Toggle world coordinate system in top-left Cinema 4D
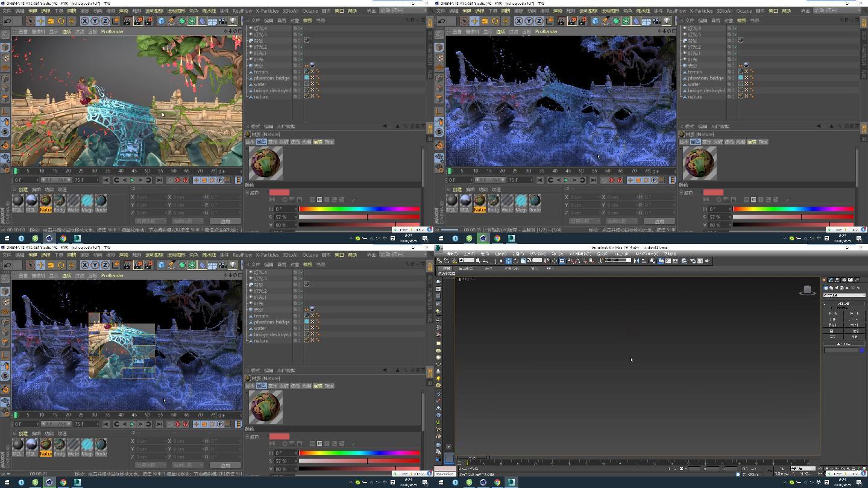Image resolution: width=868 pixels, height=488 pixels. [x=116, y=21]
